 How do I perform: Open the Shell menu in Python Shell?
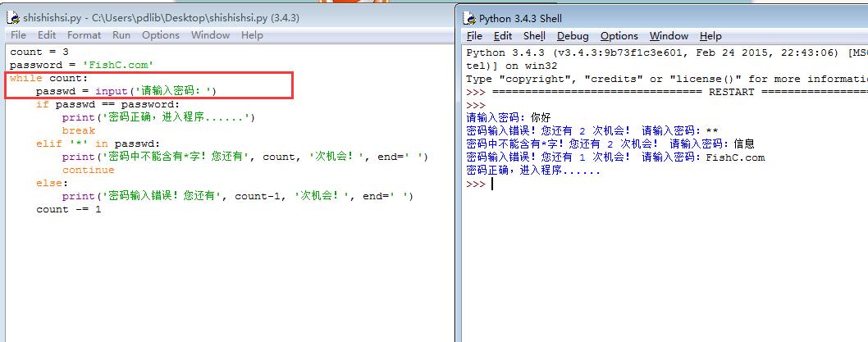tap(534, 36)
